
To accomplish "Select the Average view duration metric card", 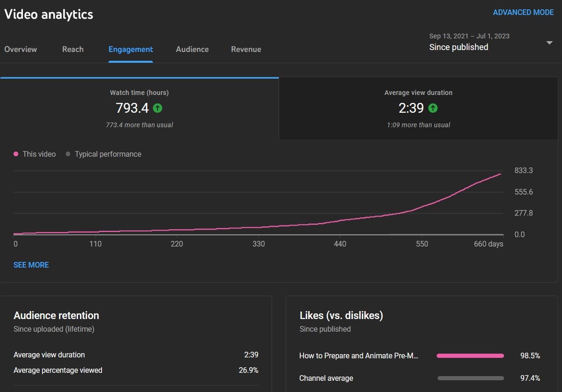I will pyautogui.click(x=418, y=108).
